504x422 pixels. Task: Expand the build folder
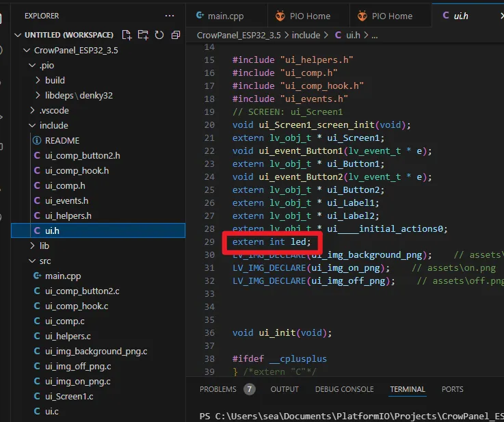(x=38, y=80)
